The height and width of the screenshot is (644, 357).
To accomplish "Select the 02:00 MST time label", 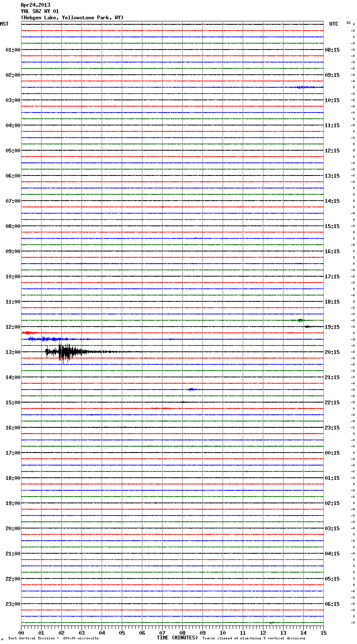I will tap(13, 75).
